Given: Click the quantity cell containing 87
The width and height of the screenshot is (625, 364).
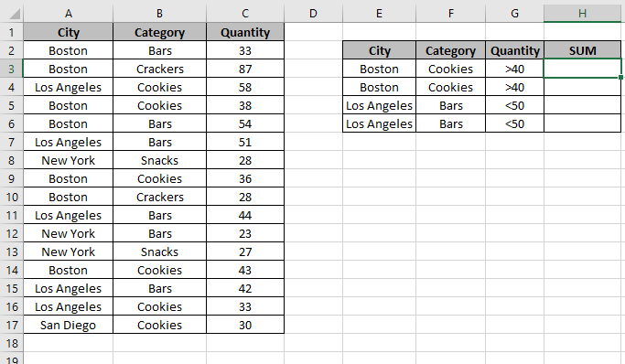Looking at the screenshot, I should coord(245,69).
